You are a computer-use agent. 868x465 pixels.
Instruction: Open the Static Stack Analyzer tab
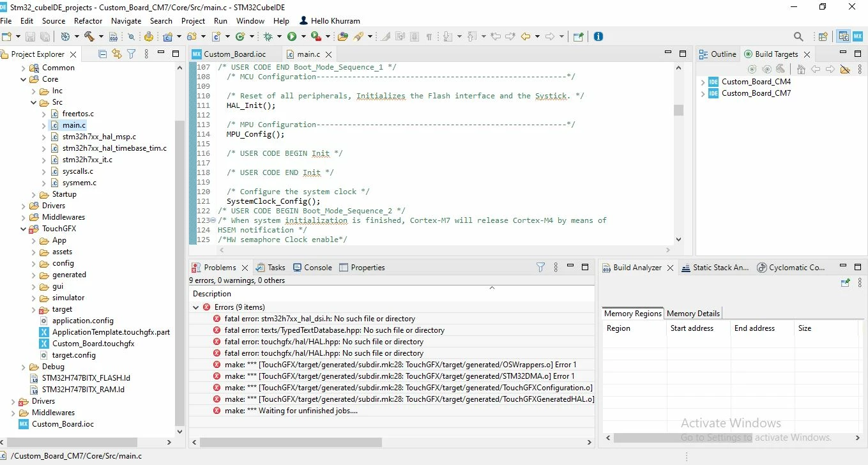[x=715, y=268]
